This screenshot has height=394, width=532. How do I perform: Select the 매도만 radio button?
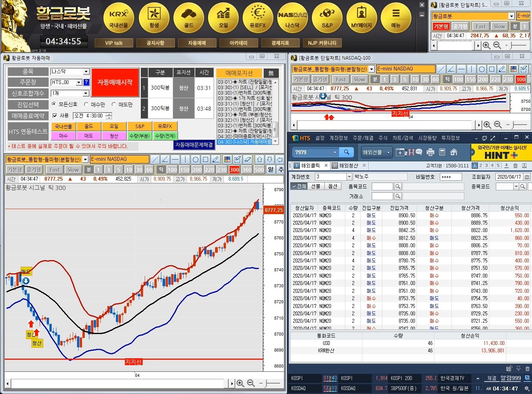114,104
